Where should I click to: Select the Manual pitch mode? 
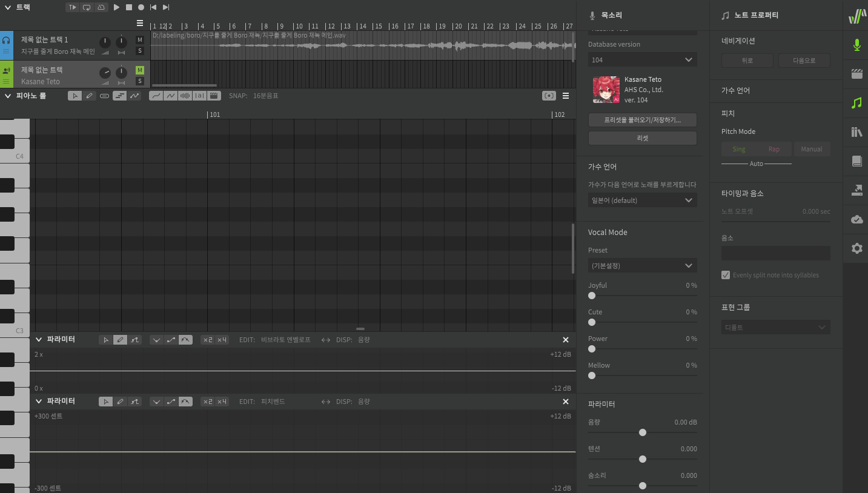click(811, 149)
